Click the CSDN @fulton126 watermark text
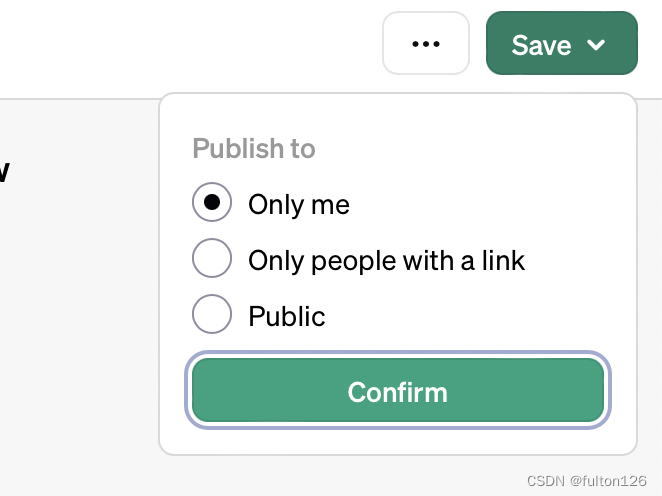Screen dimensions: 662x496 586,481
